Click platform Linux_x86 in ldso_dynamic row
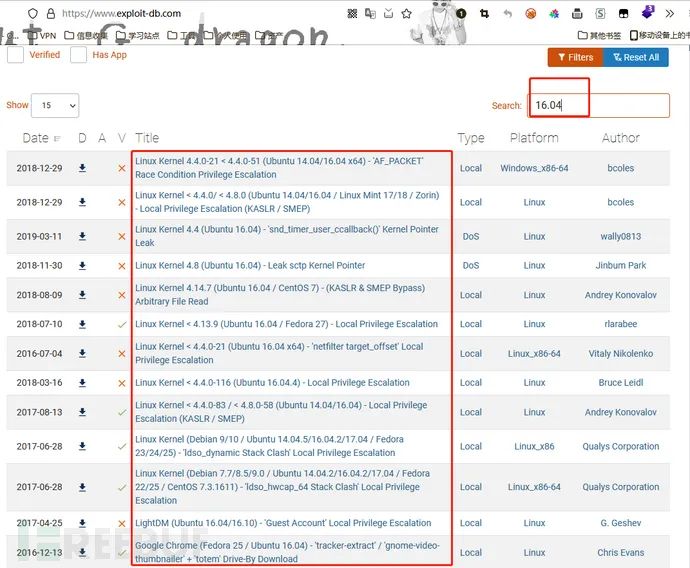Viewport: 690px width, 568px height. (534, 446)
